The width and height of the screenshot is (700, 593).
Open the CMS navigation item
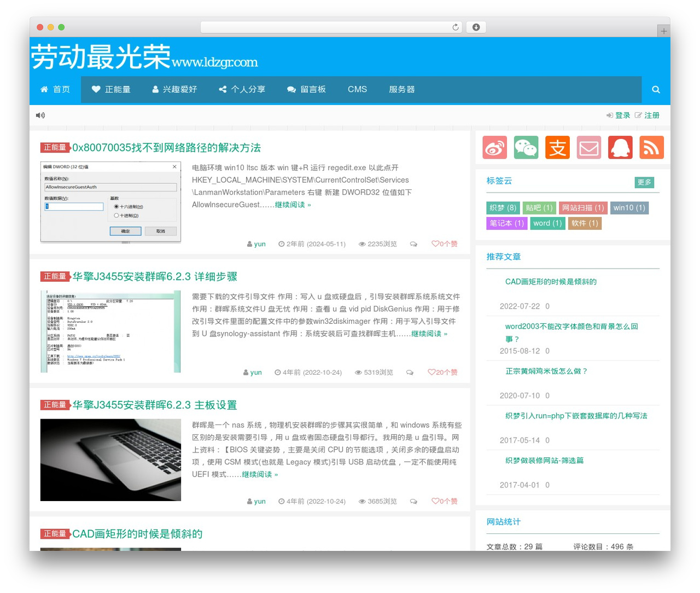(357, 89)
